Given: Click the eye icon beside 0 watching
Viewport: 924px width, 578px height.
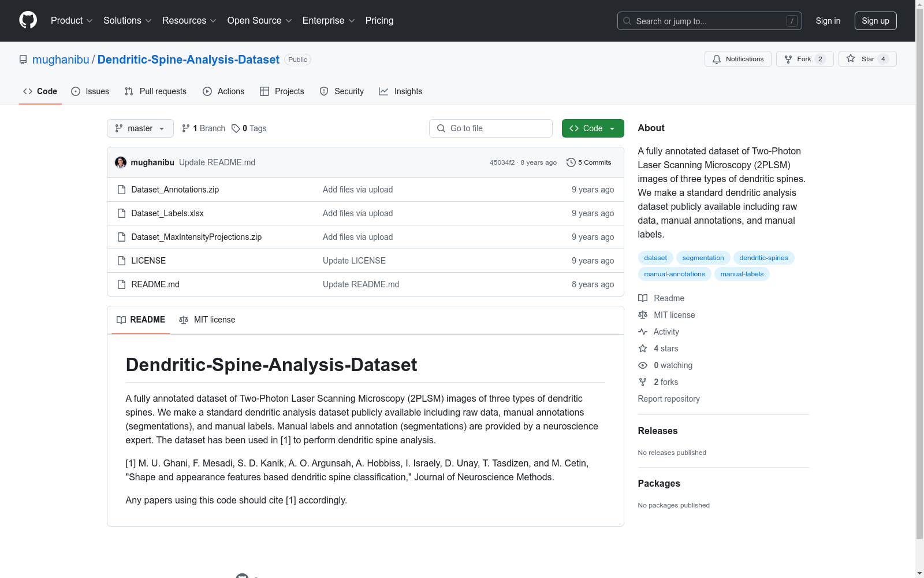Looking at the screenshot, I should pos(643,365).
